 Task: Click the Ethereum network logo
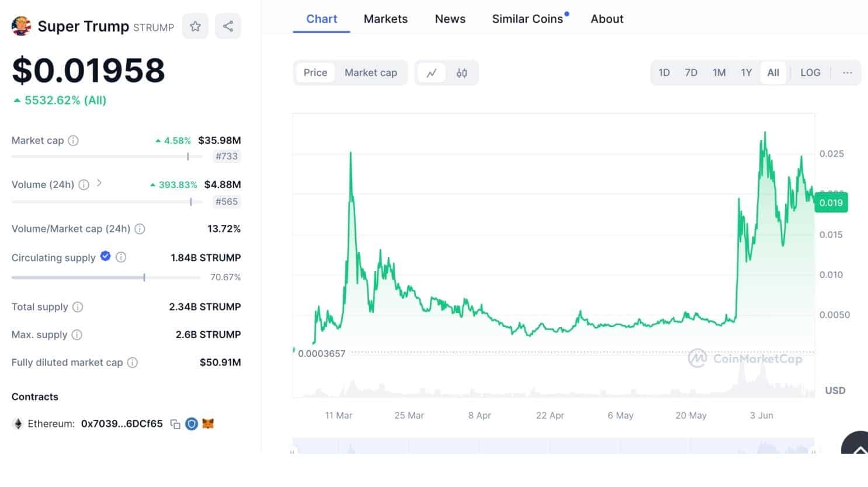18,424
